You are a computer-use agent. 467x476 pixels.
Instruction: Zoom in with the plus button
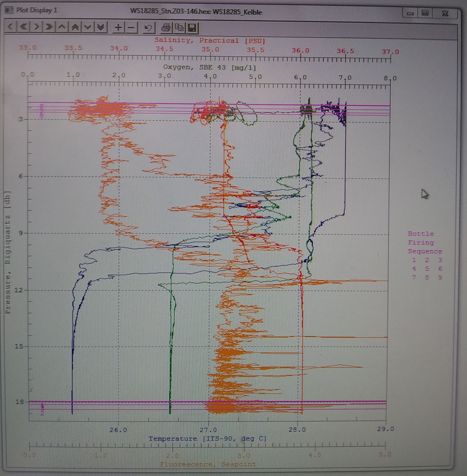coord(118,27)
